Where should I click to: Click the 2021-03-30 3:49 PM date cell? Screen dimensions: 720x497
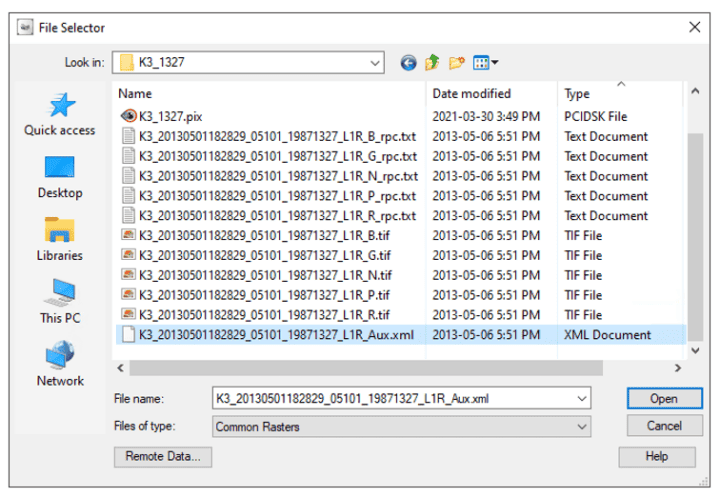coord(486,116)
